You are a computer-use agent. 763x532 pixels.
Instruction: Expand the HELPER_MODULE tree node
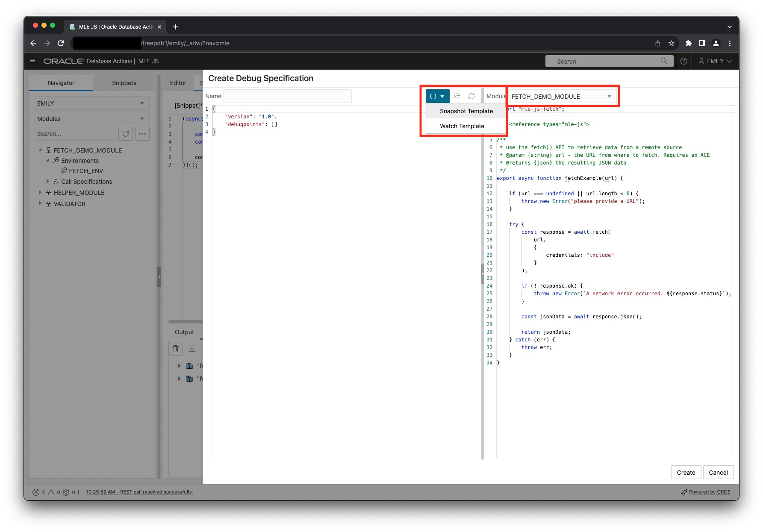40,192
